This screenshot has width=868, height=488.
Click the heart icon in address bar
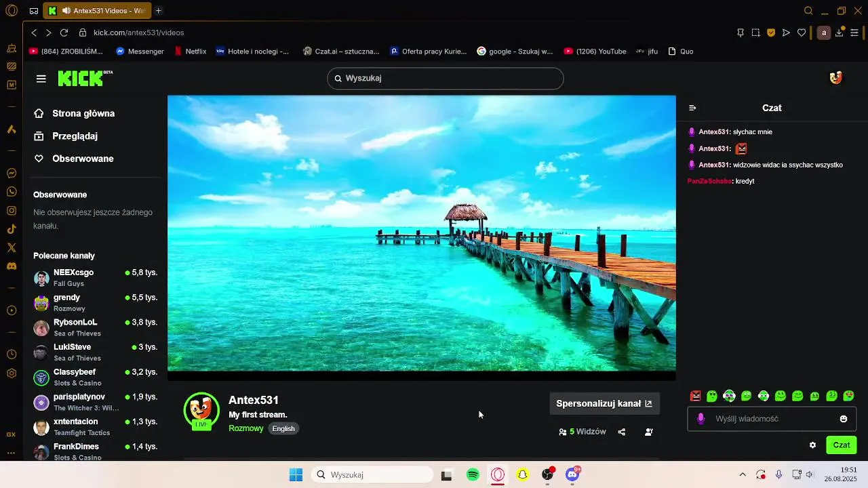tap(802, 33)
